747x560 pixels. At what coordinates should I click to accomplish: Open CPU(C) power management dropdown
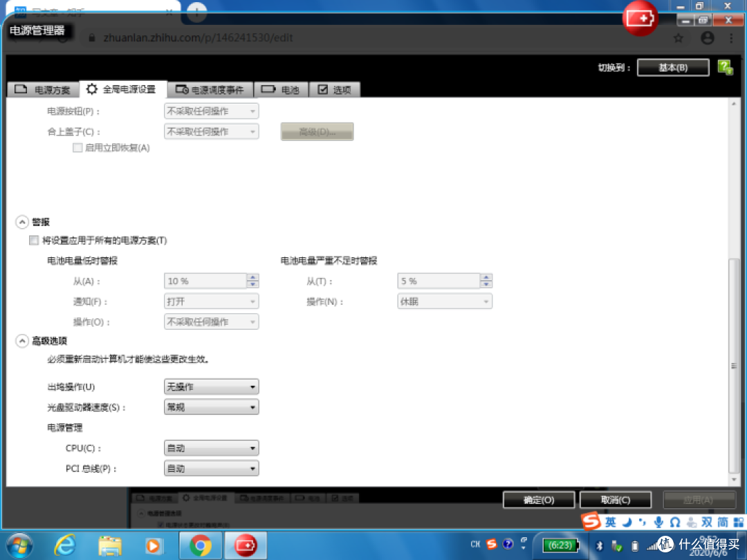coord(211,448)
